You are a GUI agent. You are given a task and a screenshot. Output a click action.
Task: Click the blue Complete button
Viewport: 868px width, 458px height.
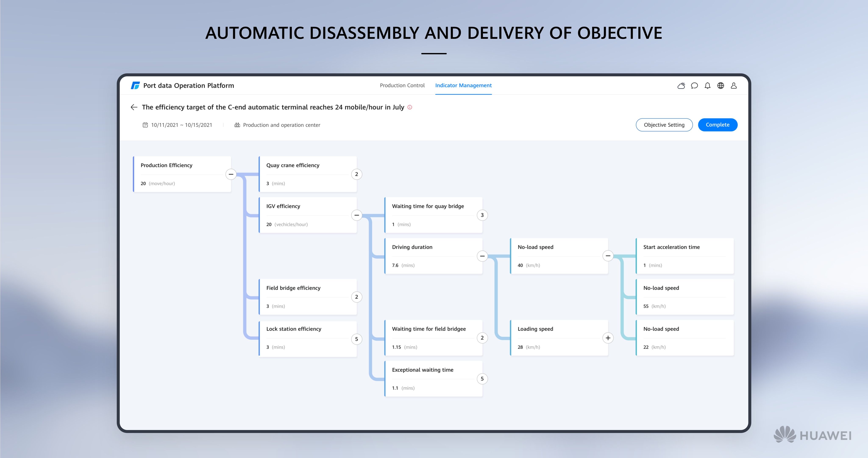point(717,125)
